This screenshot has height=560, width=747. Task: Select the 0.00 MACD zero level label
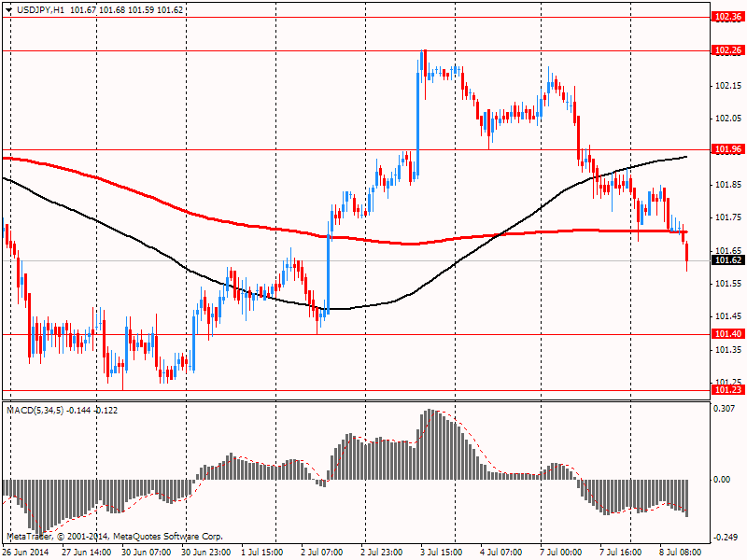tap(722, 480)
